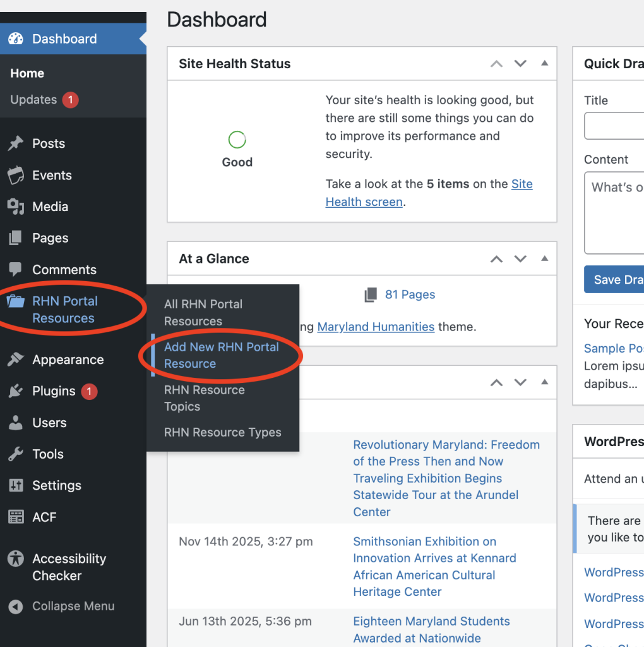Open the Site Health screen link
This screenshot has width=644, height=647.
pos(429,193)
